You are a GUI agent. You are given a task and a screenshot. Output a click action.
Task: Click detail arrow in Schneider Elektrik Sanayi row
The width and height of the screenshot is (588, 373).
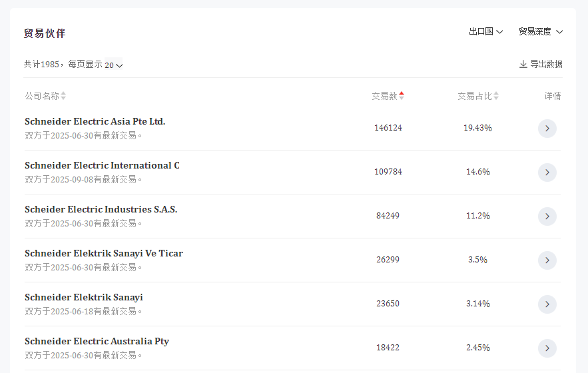(x=547, y=304)
